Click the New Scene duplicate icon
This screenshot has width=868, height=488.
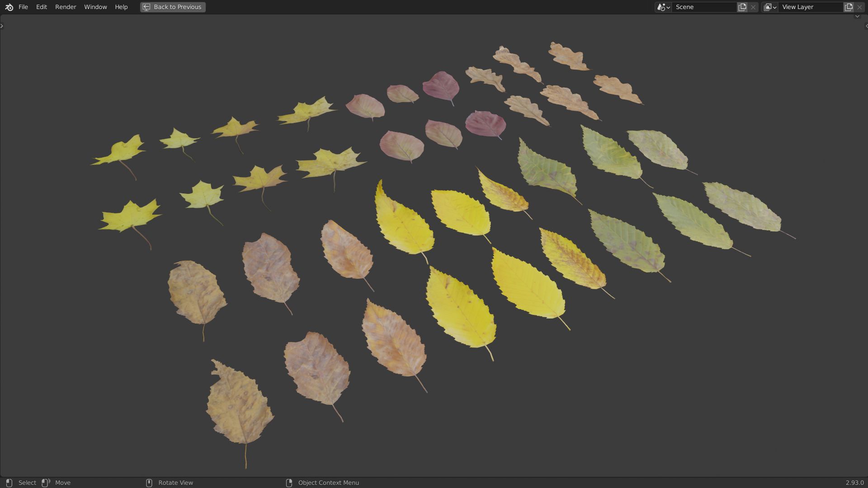[x=742, y=7]
